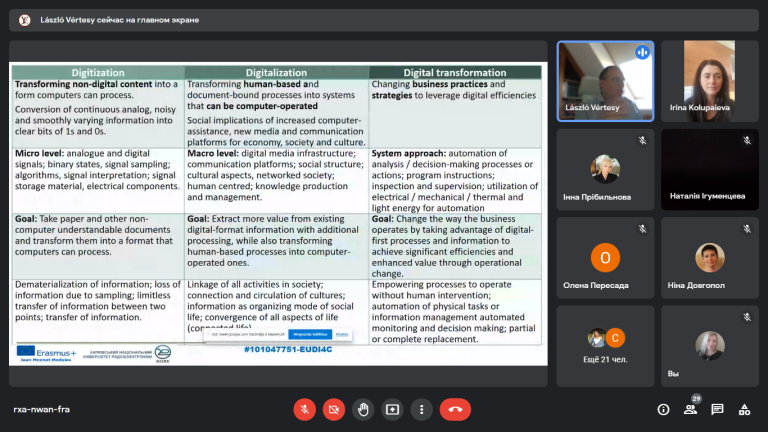Click muted mic icon on Олена Пересада
768x432 pixels.
pos(642,229)
